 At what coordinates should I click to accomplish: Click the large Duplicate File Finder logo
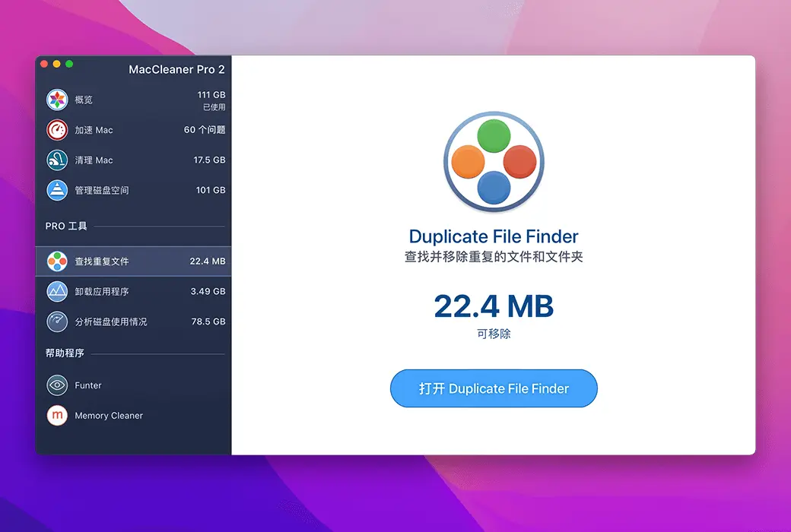pyautogui.click(x=494, y=162)
